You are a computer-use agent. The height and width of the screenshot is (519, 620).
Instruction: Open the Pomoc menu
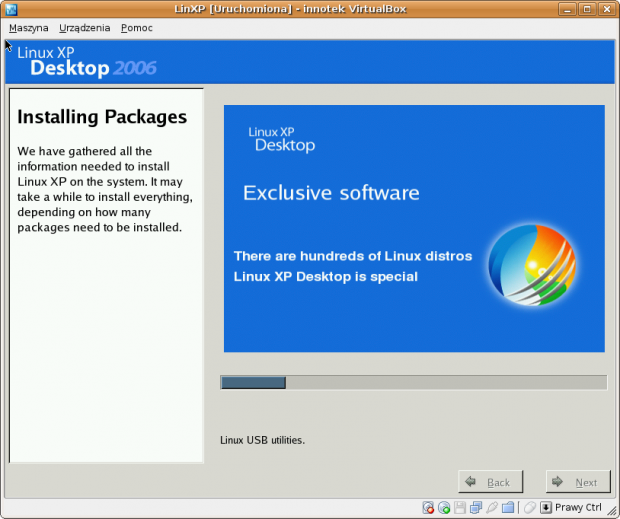(x=136, y=28)
